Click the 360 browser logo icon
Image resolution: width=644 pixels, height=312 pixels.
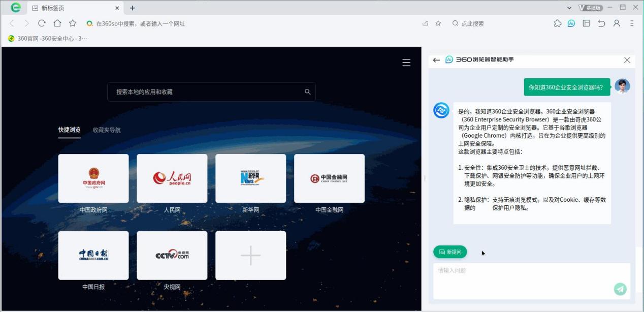pyautogui.click(x=16, y=8)
